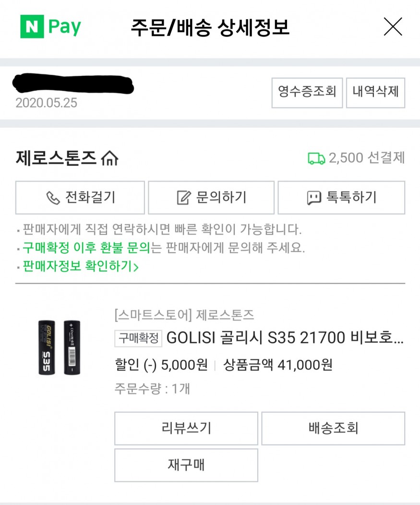Tap the chat bubble icon in 톡톡하기

pos(313,197)
